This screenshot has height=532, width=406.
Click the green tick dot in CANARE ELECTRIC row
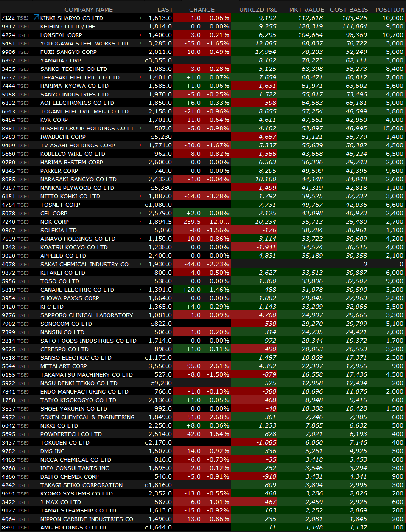[140, 290]
